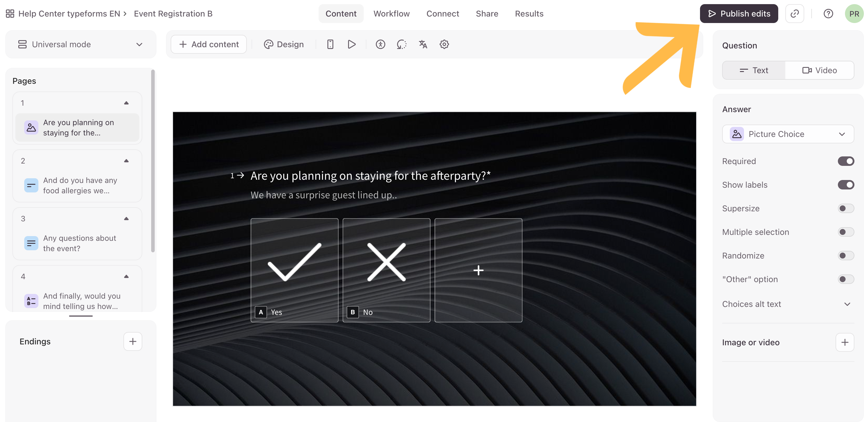Click the Pages panel bottom resize handle

coord(81,316)
